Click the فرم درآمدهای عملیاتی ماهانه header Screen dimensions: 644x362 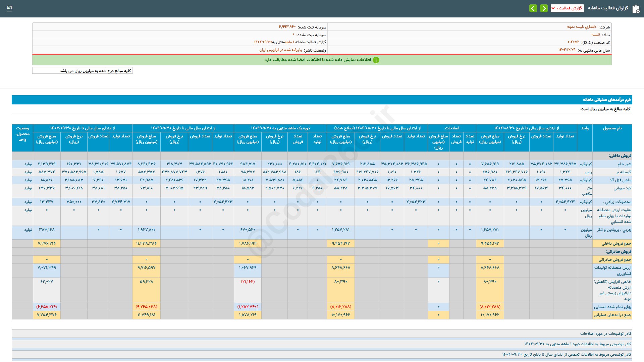(x=606, y=100)
